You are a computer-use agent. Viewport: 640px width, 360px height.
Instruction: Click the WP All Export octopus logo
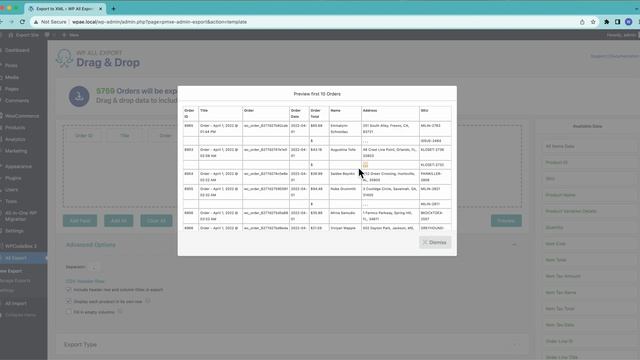click(64, 58)
